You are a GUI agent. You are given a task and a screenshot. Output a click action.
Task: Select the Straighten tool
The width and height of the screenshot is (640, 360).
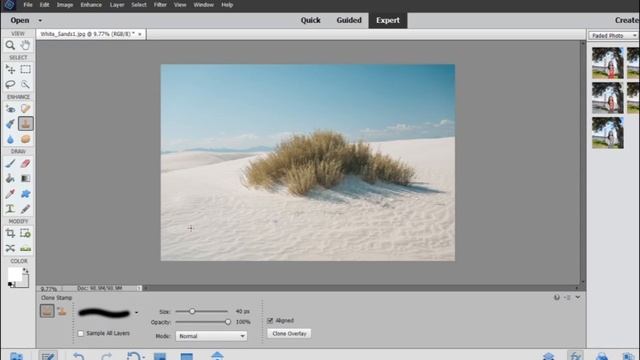pos(25,248)
